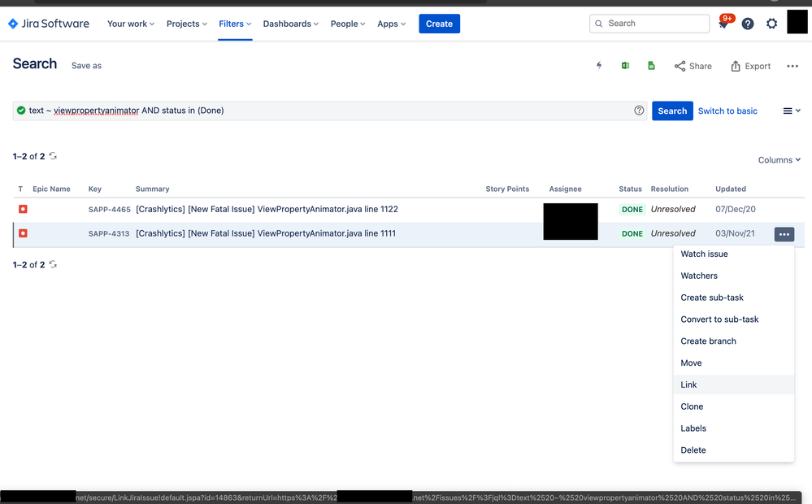Open the user profile avatar
Viewport: 812px width, 504px height.
point(797,22)
